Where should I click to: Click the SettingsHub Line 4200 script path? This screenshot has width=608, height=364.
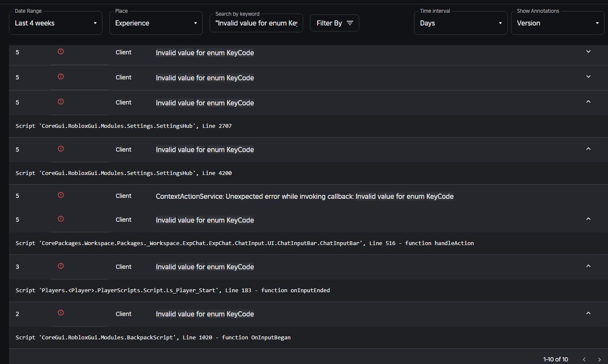coord(123,173)
